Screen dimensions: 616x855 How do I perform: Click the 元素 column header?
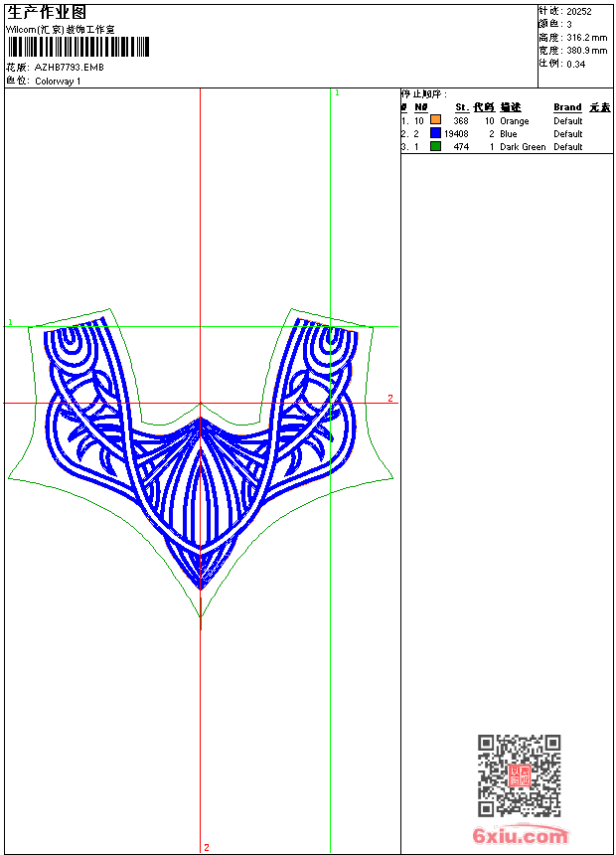click(x=600, y=107)
